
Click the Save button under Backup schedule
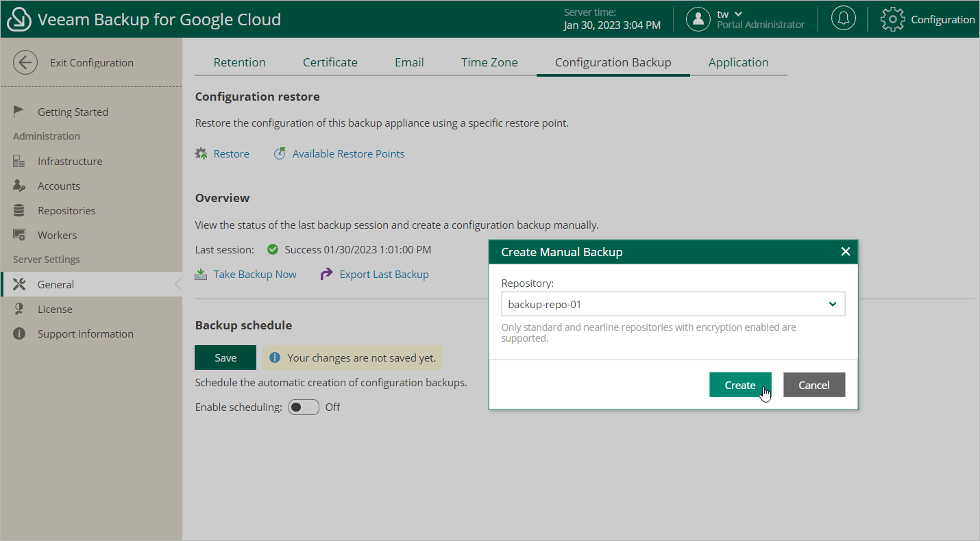point(225,357)
